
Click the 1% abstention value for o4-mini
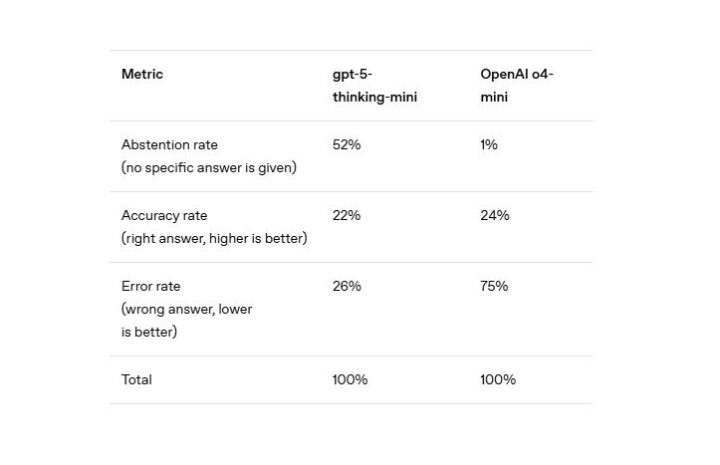pos(489,145)
